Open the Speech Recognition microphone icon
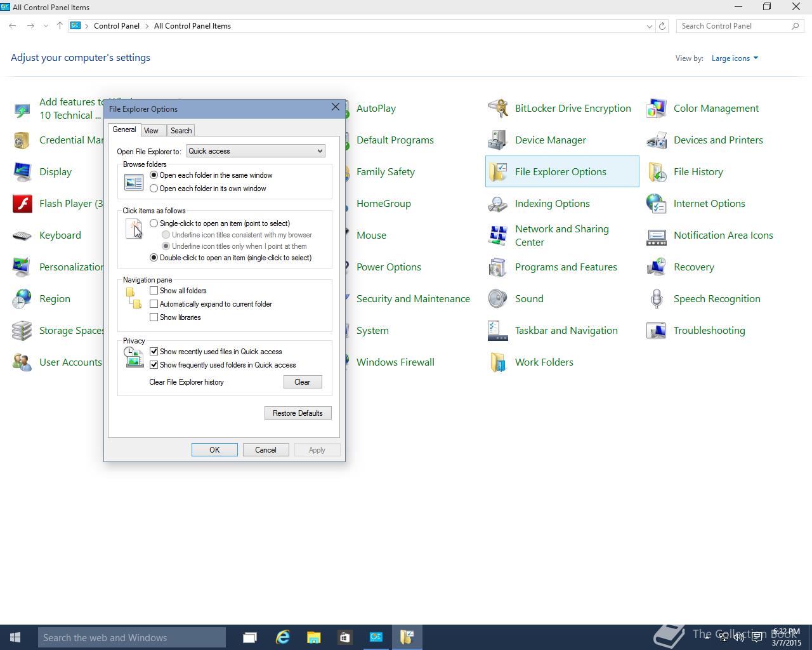 (657, 299)
